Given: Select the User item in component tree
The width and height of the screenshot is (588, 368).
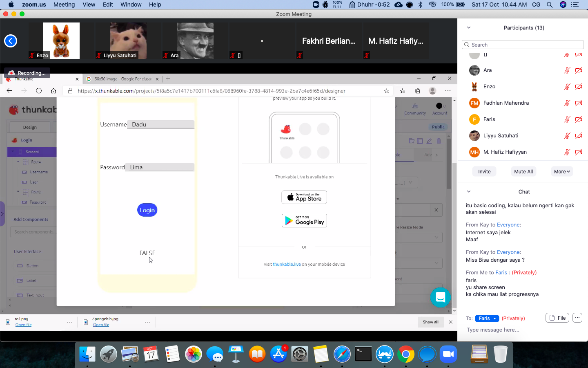Looking at the screenshot, I should (33, 182).
